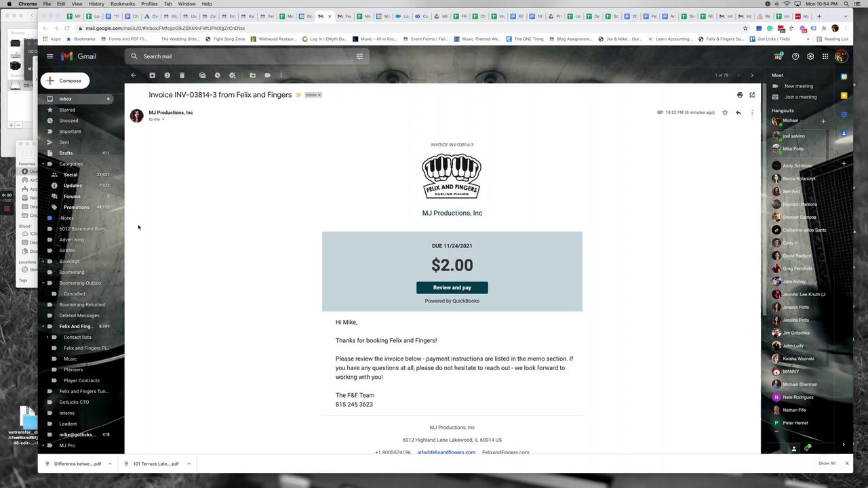Image resolution: width=868 pixels, height=488 pixels.
Task: Click the Review and pay button
Action: click(x=452, y=287)
